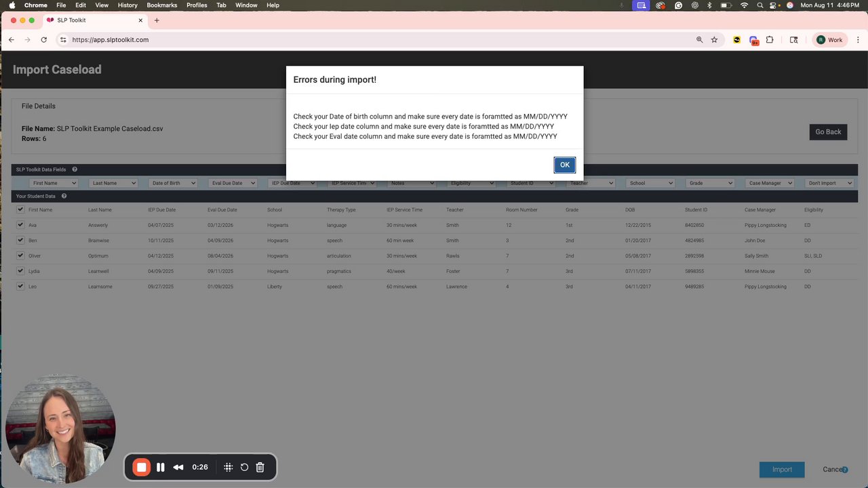Uncheck the Leo Learnsome row checkbox

click(20, 287)
